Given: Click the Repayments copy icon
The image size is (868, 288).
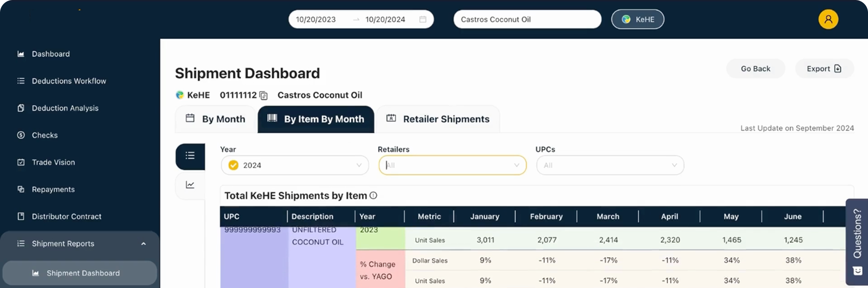Looking at the screenshot, I should pyautogui.click(x=21, y=189).
